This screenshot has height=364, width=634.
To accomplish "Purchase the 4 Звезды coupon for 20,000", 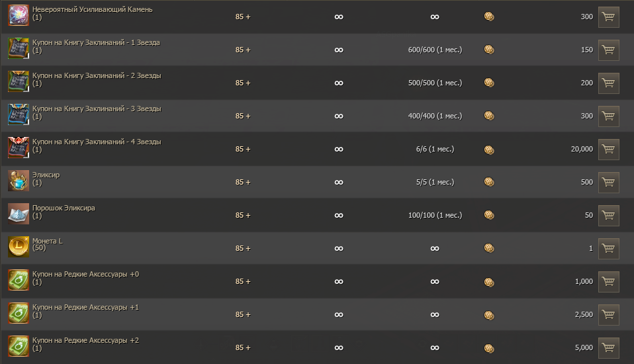I will coord(608,150).
